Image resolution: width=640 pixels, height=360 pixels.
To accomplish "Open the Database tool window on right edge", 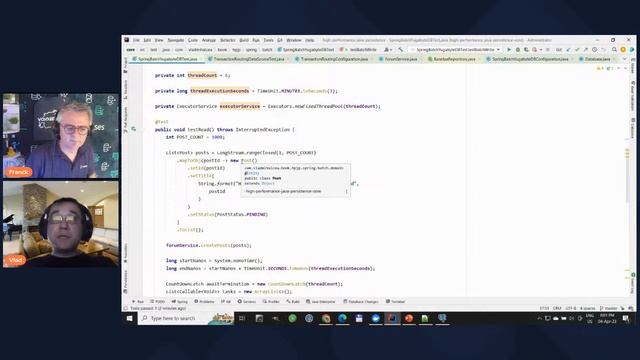I will click(633, 129).
